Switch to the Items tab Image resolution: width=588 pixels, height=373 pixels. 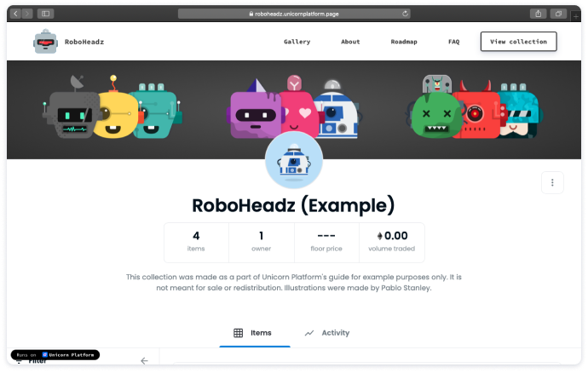coord(252,333)
